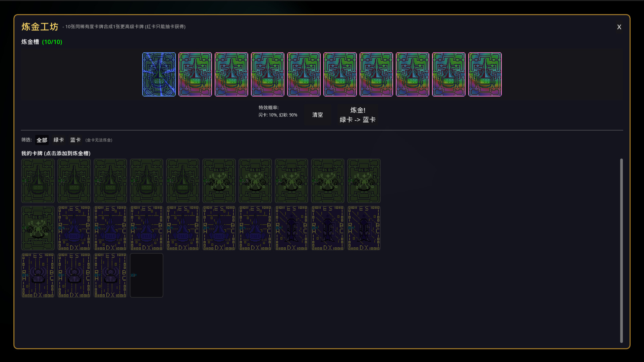The height and width of the screenshot is (362, 644).
Task: Click the 炼金! button to convert 绿卡 to 蓝卡
Action: (x=358, y=115)
